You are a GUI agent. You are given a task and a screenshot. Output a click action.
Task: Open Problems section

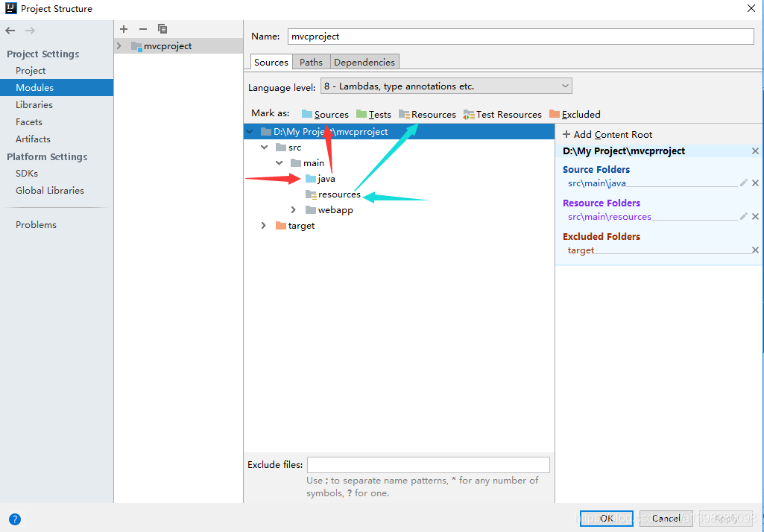coord(36,224)
